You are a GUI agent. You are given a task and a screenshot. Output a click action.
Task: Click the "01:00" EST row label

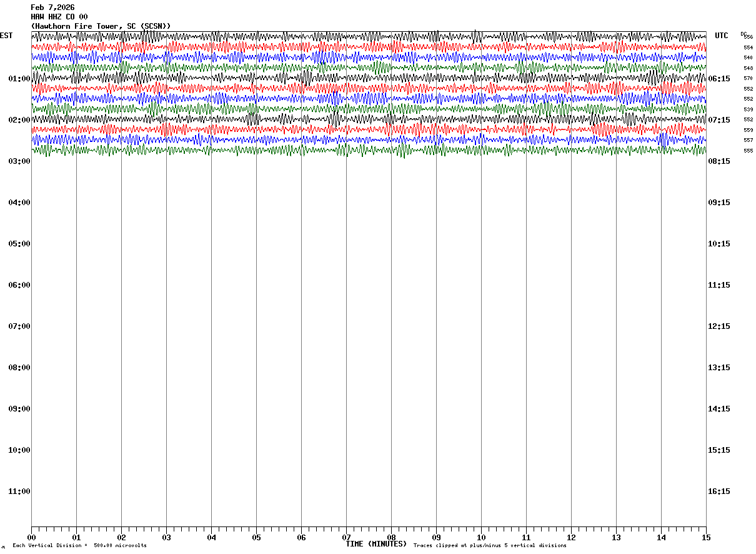tap(19, 79)
